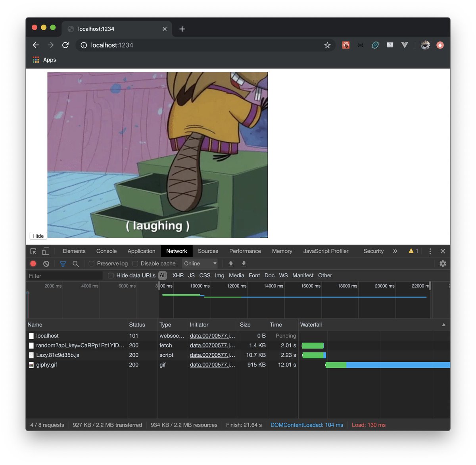Select the inspect element cursor tool
Screen dimensions: 476x465
33,251
